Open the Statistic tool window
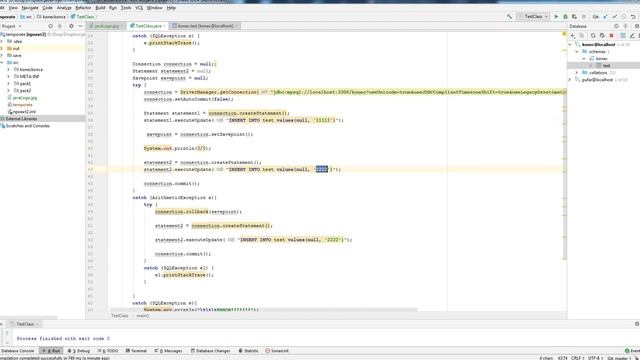 pyautogui.click(x=248, y=351)
